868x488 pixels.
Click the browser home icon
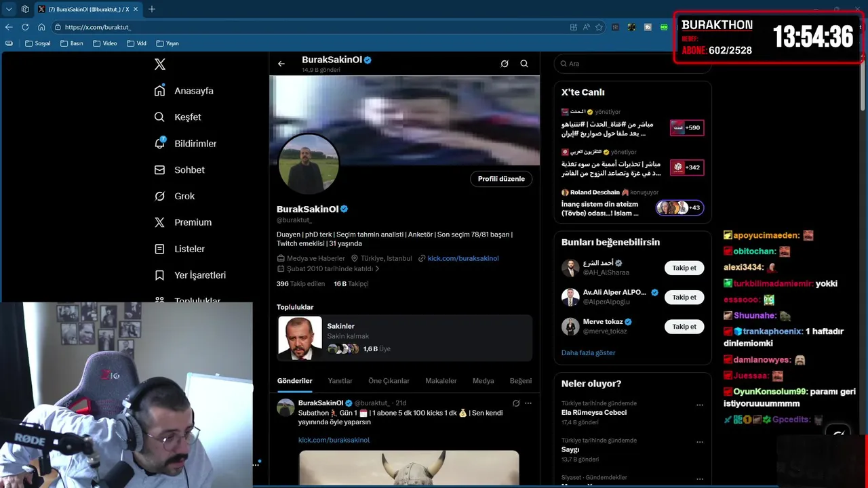pos(41,27)
